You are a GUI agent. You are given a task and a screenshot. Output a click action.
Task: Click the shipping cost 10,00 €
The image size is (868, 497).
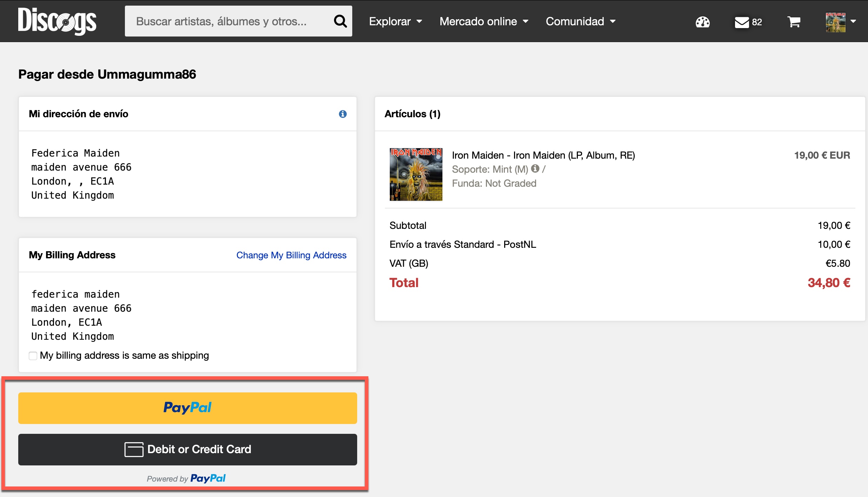tap(834, 244)
